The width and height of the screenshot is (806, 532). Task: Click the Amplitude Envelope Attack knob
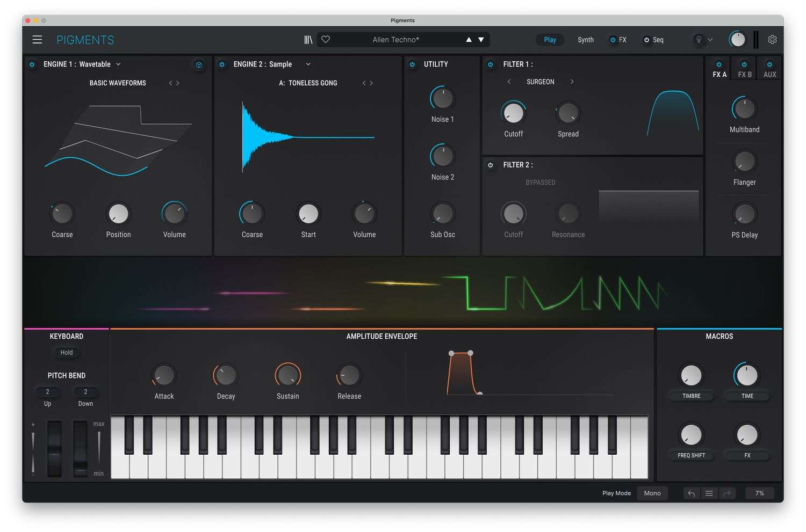164,375
